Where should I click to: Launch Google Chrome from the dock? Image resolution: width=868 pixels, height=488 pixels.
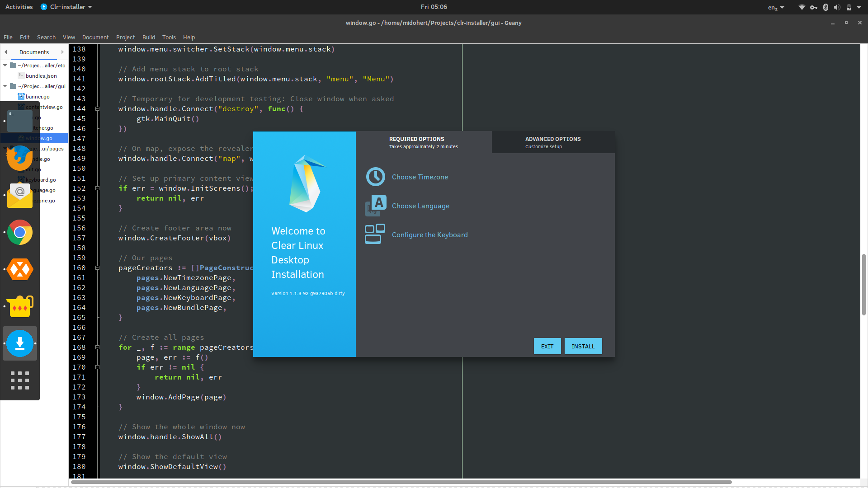tap(19, 232)
